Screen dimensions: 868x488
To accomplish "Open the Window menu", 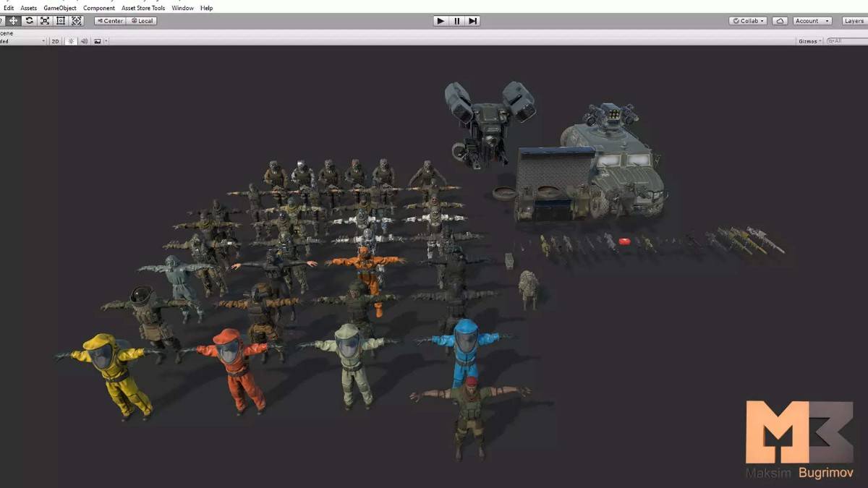I will [183, 8].
